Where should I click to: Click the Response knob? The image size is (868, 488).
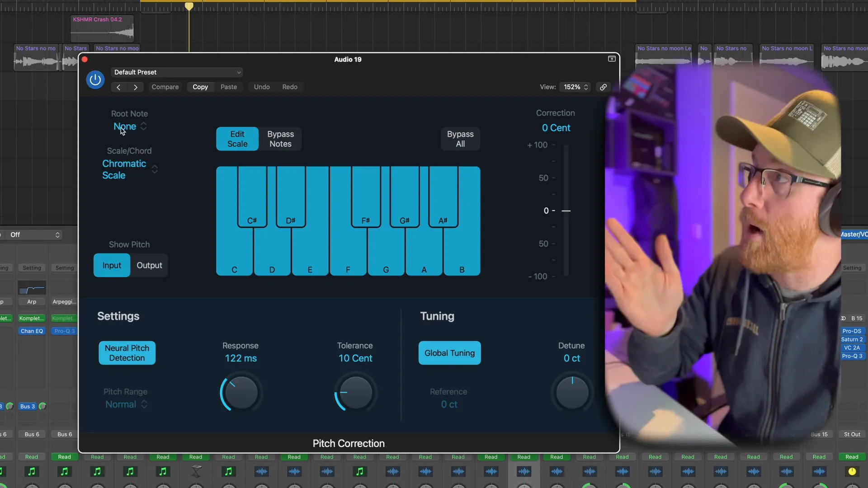tap(241, 393)
